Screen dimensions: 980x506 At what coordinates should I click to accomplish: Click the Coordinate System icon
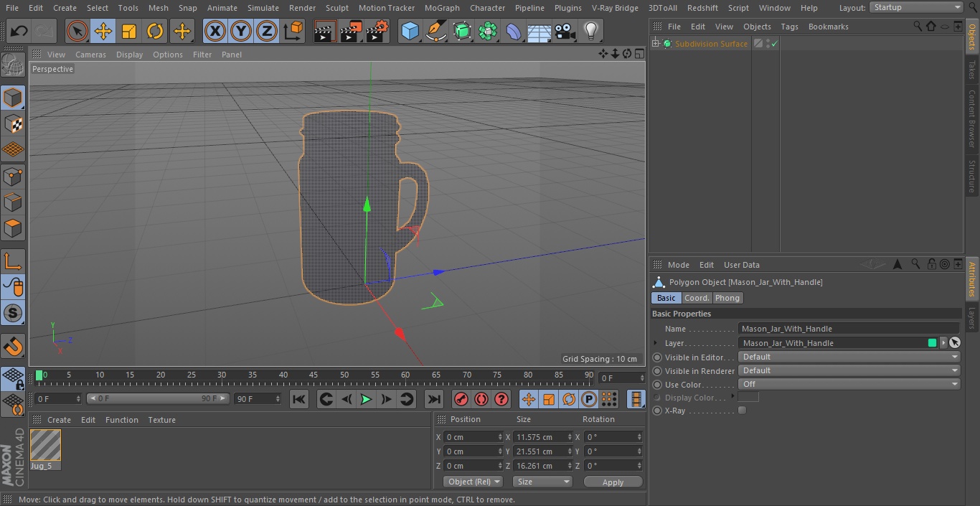(293, 32)
